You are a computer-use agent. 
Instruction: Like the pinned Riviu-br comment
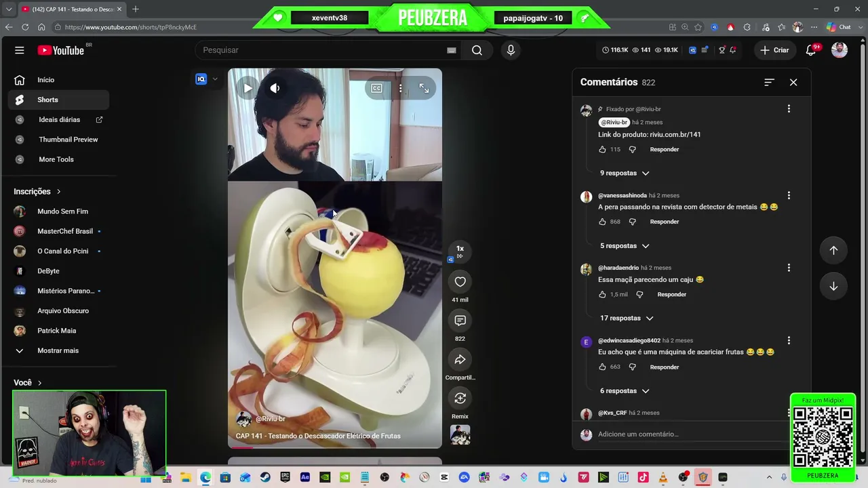tap(602, 149)
